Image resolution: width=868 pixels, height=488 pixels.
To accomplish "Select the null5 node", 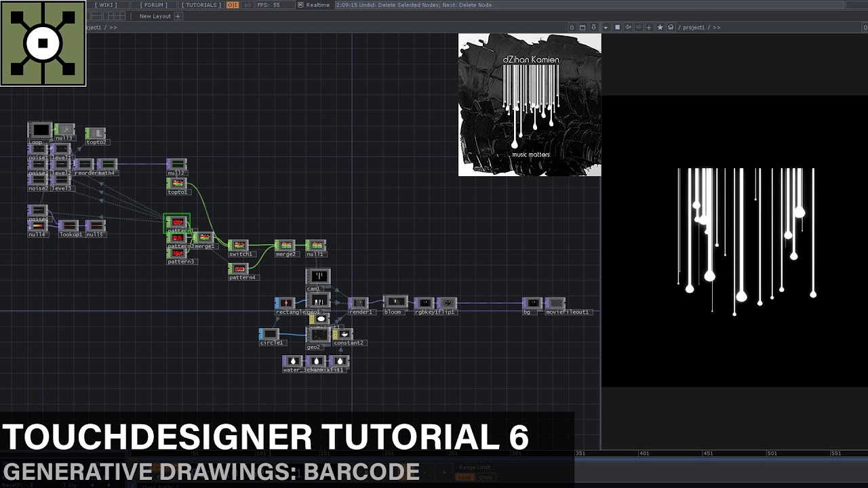I will click(95, 226).
